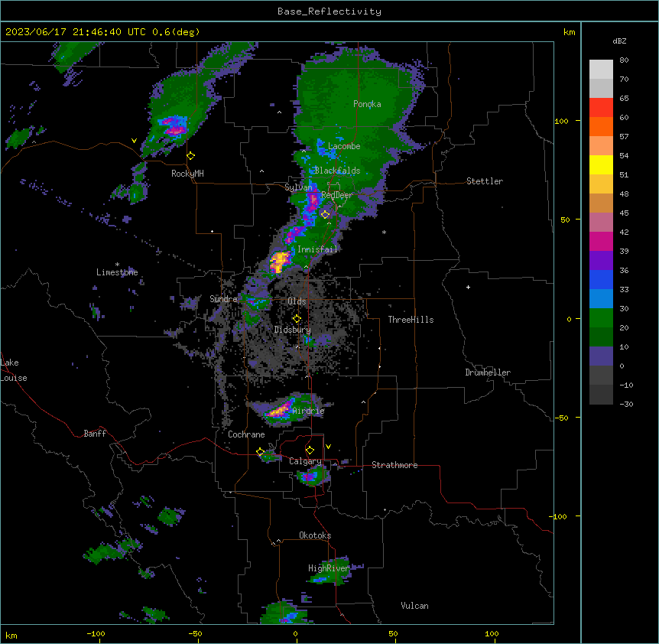Click the -100 tick on the horizontal axis
The width and height of the screenshot is (659, 644).
(x=96, y=634)
